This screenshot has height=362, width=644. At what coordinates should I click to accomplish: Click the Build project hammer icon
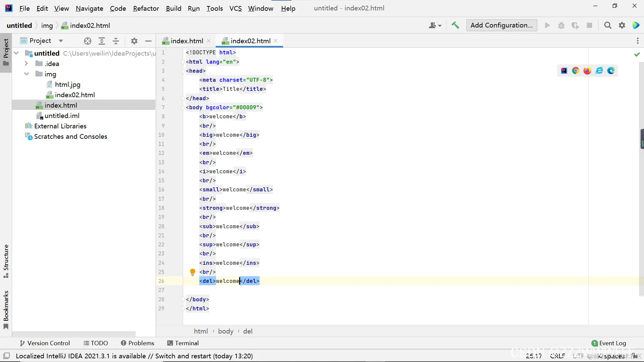455,25
